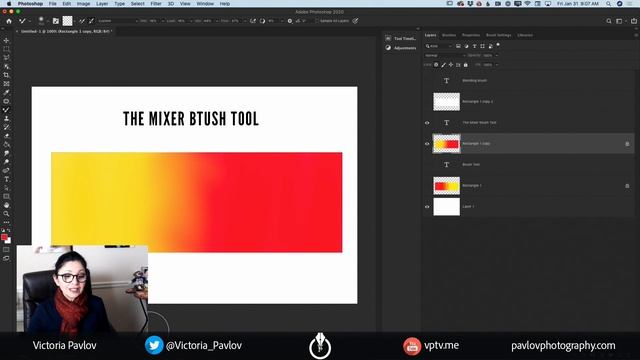Open the Window menu
Screen dimensions: 640x360
click(205, 4)
